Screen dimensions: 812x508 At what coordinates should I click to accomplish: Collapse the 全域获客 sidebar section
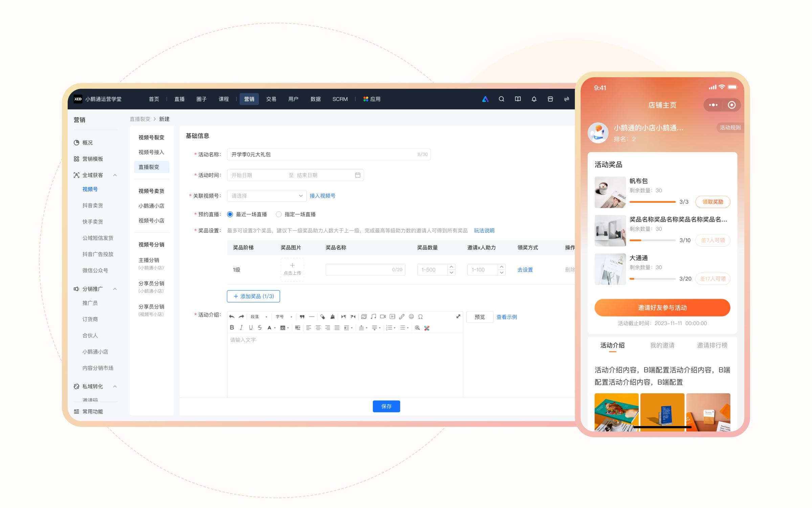(x=115, y=175)
